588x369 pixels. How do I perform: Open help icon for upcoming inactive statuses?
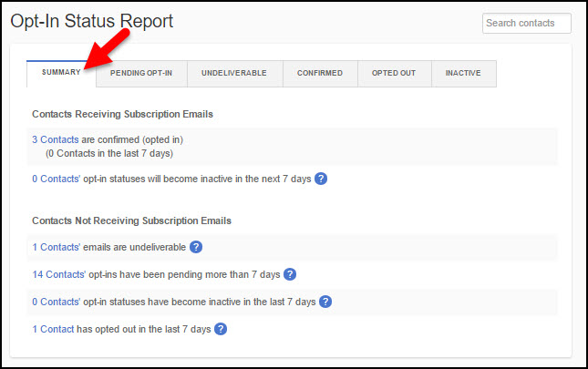pyautogui.click(x=321, y=179)
